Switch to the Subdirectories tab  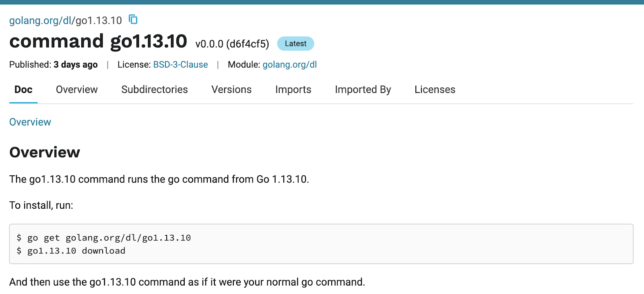click(x=155, y=90)
